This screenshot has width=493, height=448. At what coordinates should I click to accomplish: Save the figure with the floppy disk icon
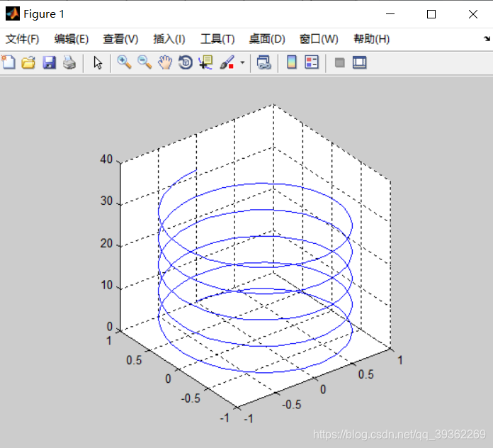[49, 62]
